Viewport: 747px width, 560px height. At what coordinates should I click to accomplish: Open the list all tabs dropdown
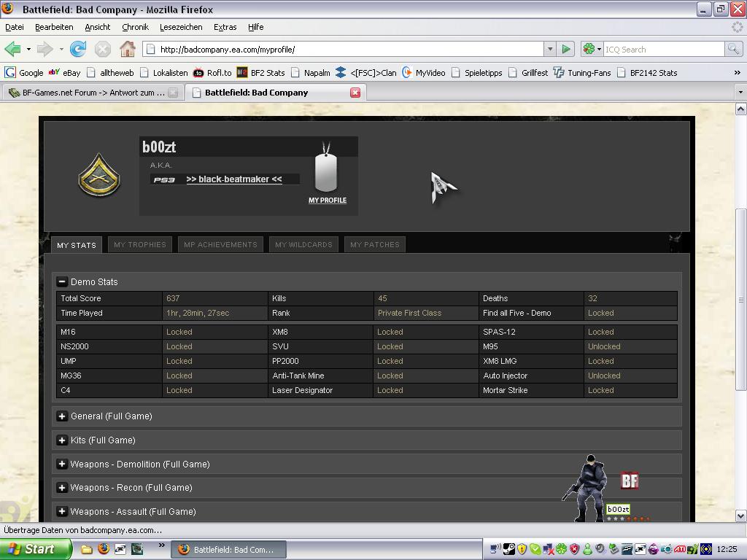(x=740, y=93)
